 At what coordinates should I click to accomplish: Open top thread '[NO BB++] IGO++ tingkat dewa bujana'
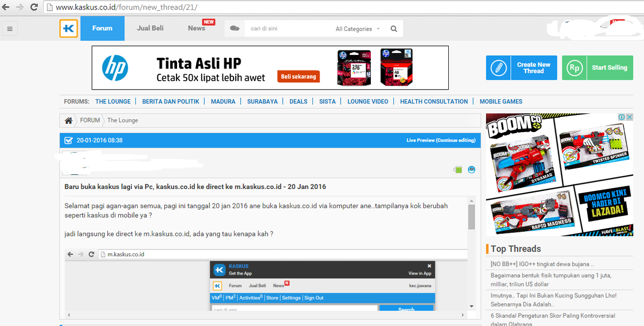coord(542,264)
